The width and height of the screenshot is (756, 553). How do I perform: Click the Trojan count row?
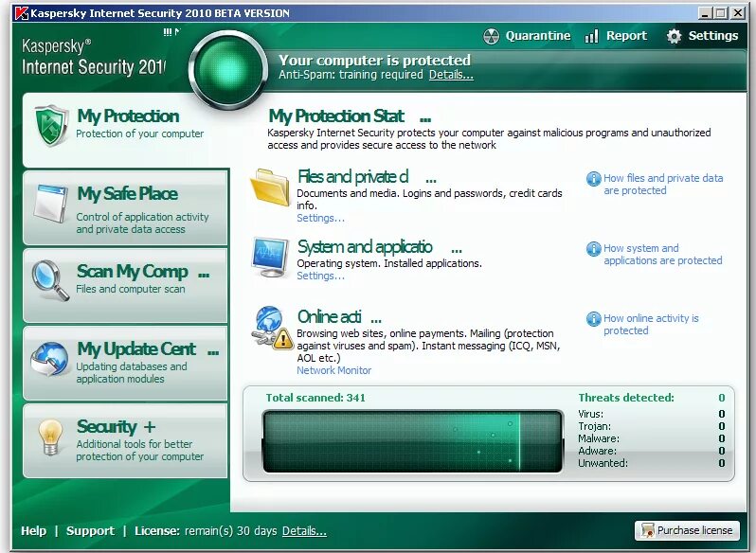652,426
